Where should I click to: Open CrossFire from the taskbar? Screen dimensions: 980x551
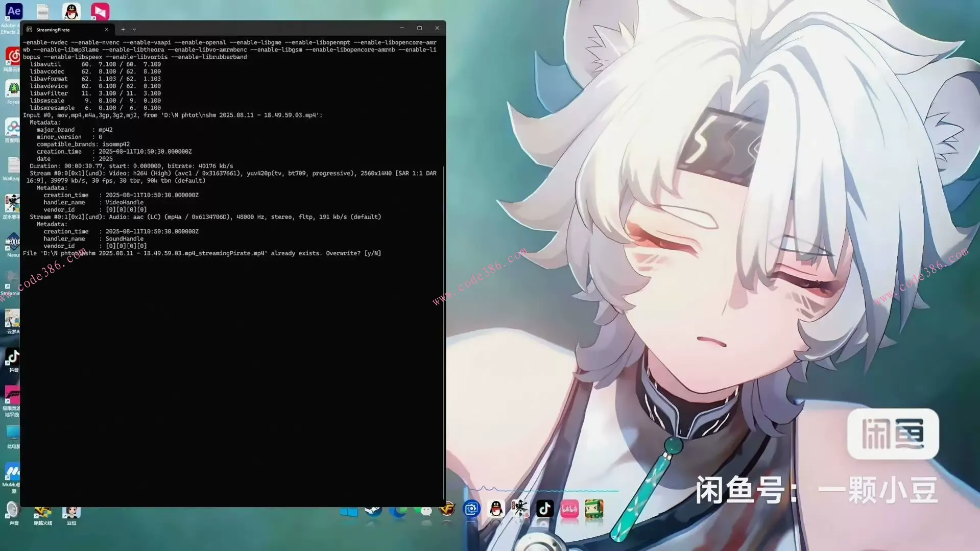[x=447, y=509]
